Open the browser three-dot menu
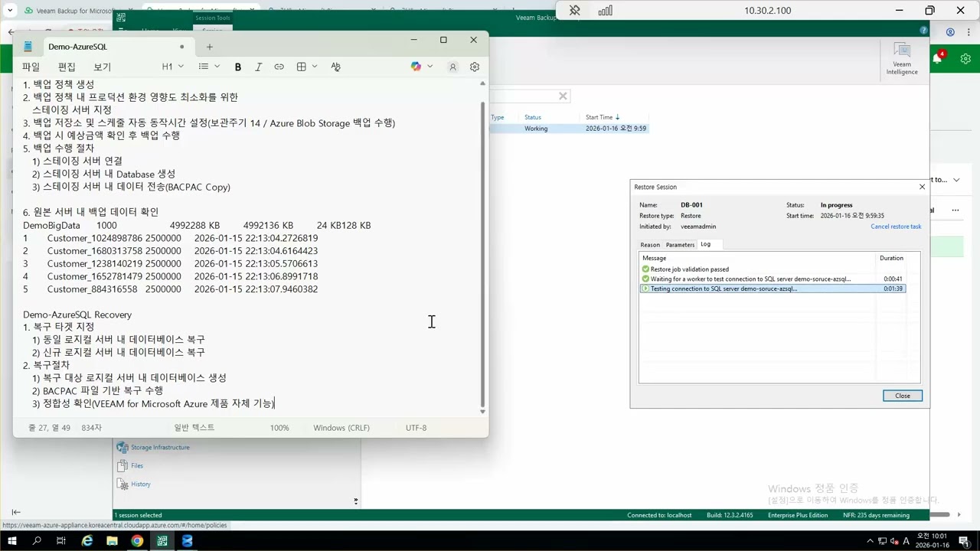This screenshot has height=551, width=980. pos(969,32)
